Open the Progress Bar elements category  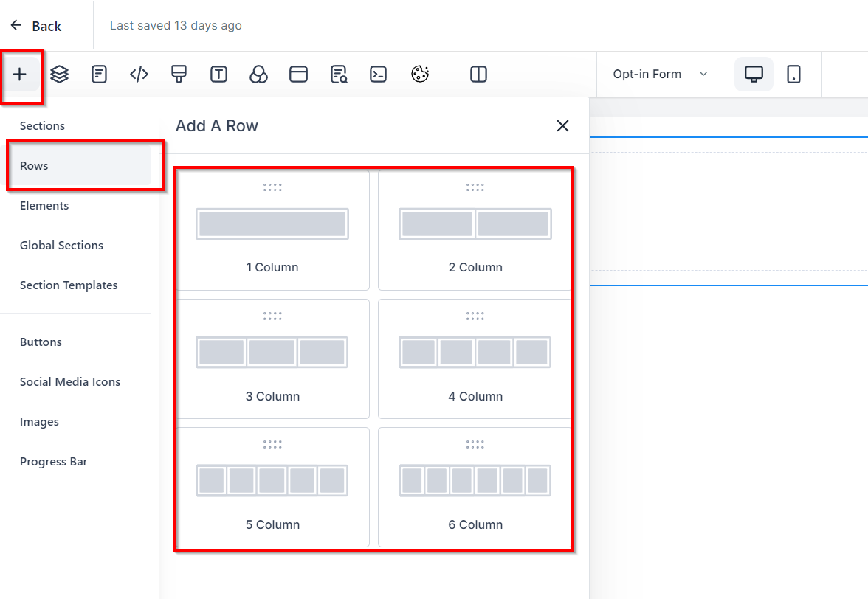coord(53,462)
